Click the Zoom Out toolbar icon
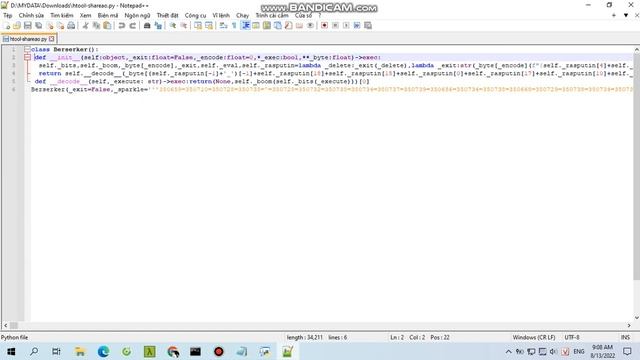The height and width of the screenshot is (360, 640). [x=184, y=25]
